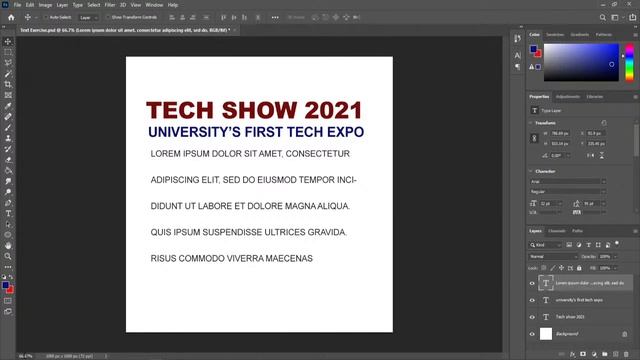Select the Clone Stamp tool
This screenshot has height=360, width=640.
pyautogui.click(x=8, y=138)
